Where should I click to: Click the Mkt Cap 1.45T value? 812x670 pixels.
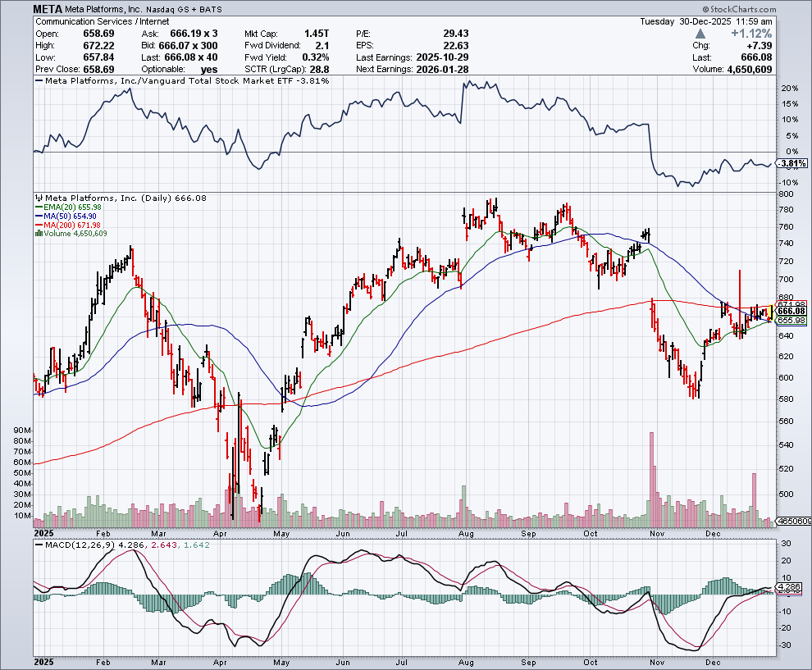click(x=314, y=34)
